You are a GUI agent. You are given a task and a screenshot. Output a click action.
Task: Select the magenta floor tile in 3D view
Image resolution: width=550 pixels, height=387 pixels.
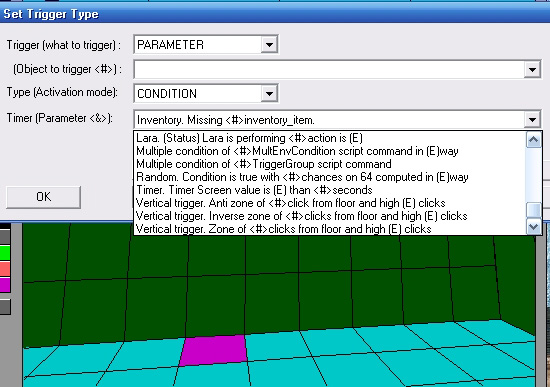[x=214, y=350]
